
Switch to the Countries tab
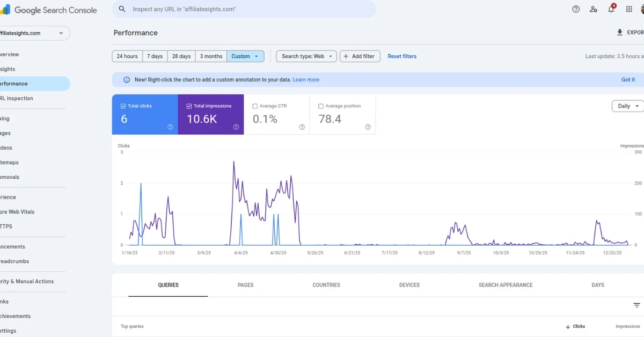tap(326, 285)
